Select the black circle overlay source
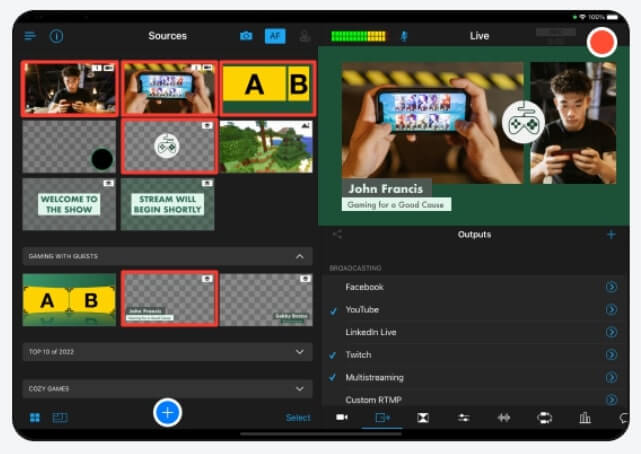This screenshot has height=454, width=641. [x=69, y=147]
